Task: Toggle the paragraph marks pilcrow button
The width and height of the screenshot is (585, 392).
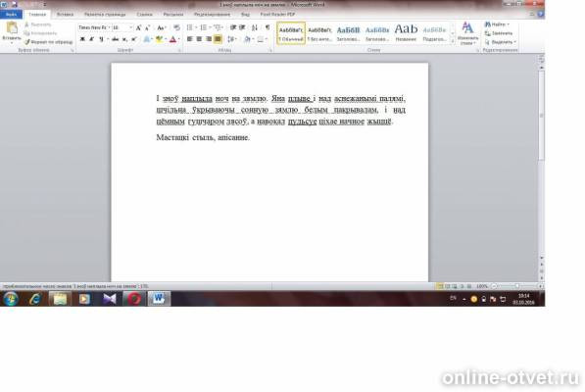Action: point(268,27)
